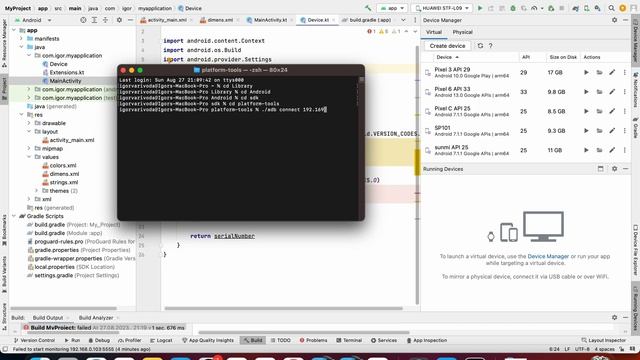Sync project with Gradle files icon
The image size is (640, 360).
(x=576, y=8)
